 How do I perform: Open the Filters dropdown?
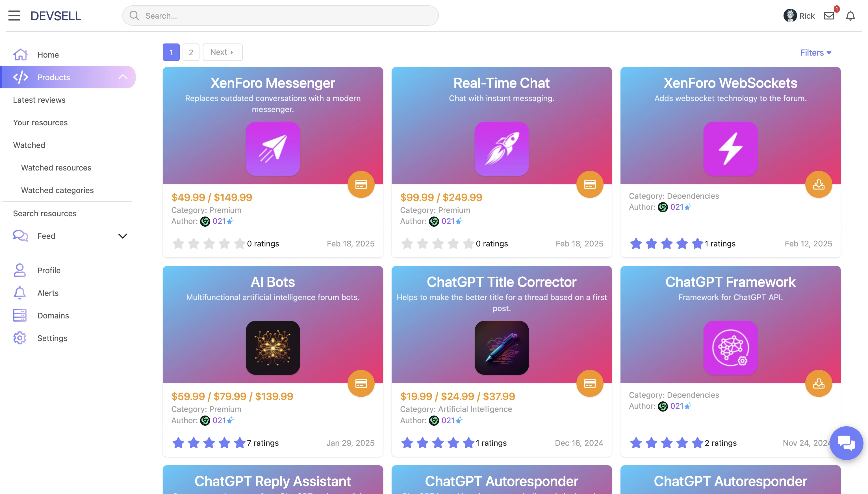[x=815, y=53]
